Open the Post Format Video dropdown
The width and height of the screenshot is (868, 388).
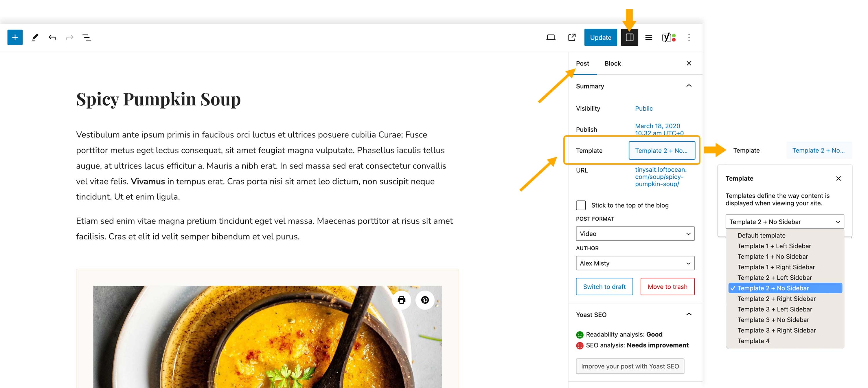(x=635, y=234)
